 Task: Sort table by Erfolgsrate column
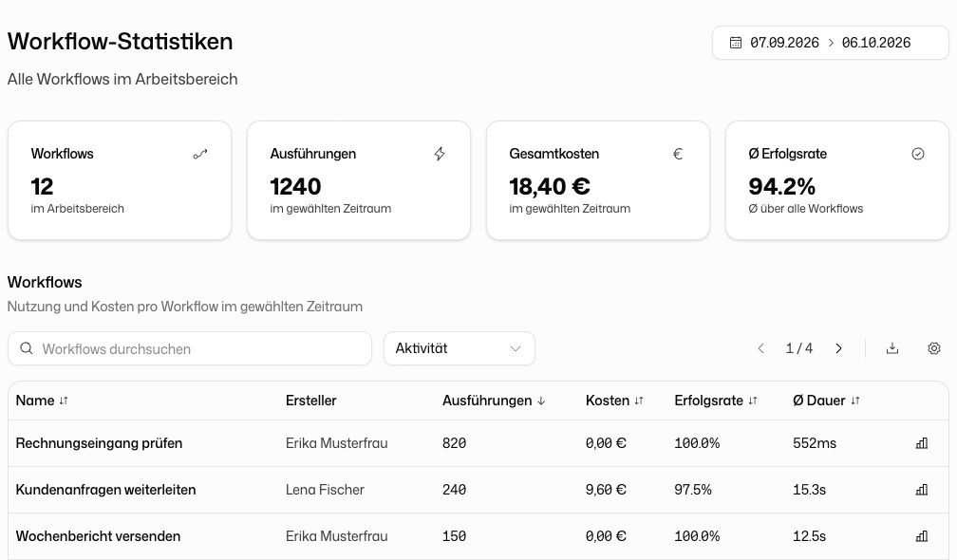715,401
